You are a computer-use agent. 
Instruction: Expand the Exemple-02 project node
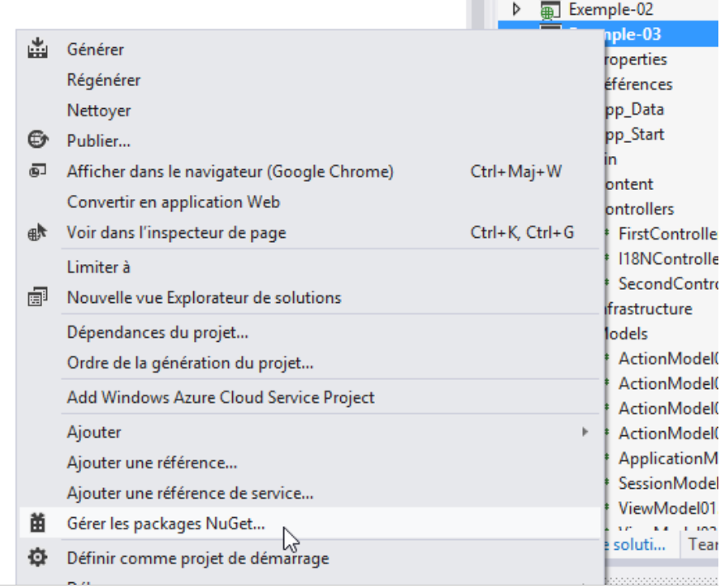517,10
